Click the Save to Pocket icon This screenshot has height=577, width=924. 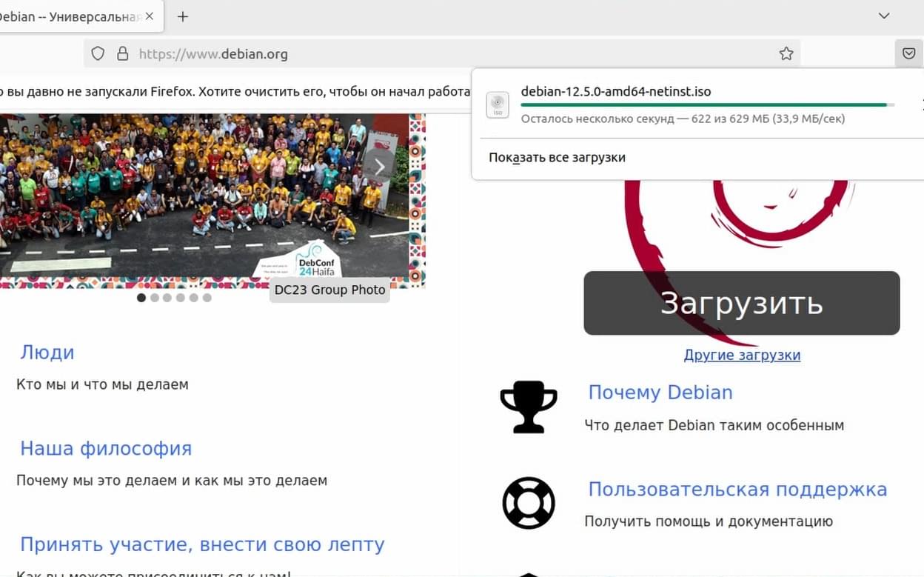point(908,53)
